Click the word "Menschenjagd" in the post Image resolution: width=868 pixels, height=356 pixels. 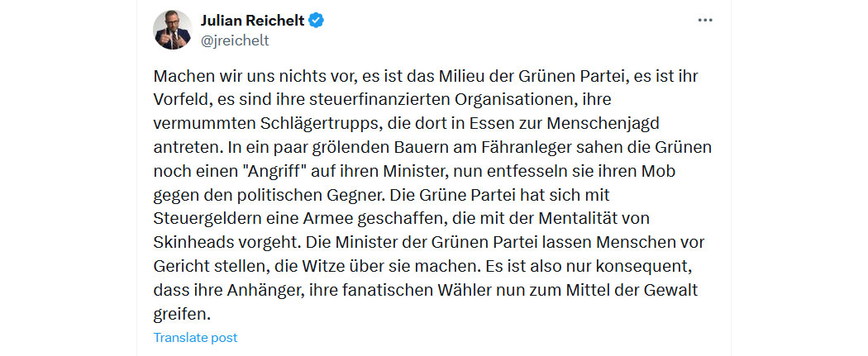click(x=604, y=123)
